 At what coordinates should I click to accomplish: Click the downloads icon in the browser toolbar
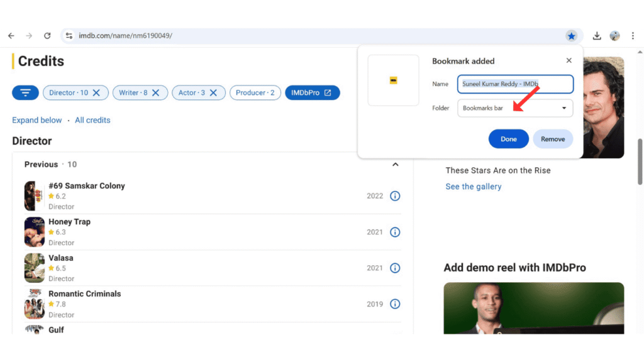point(596,36)
